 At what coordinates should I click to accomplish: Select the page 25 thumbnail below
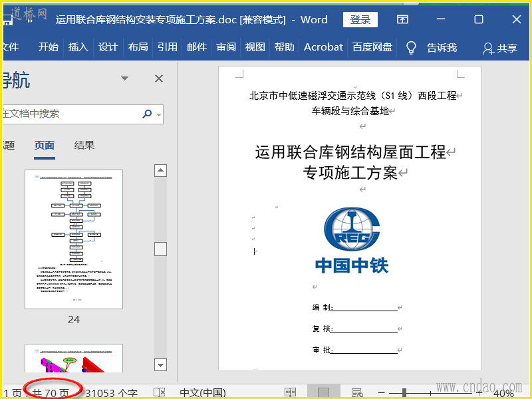coord(74,358)
